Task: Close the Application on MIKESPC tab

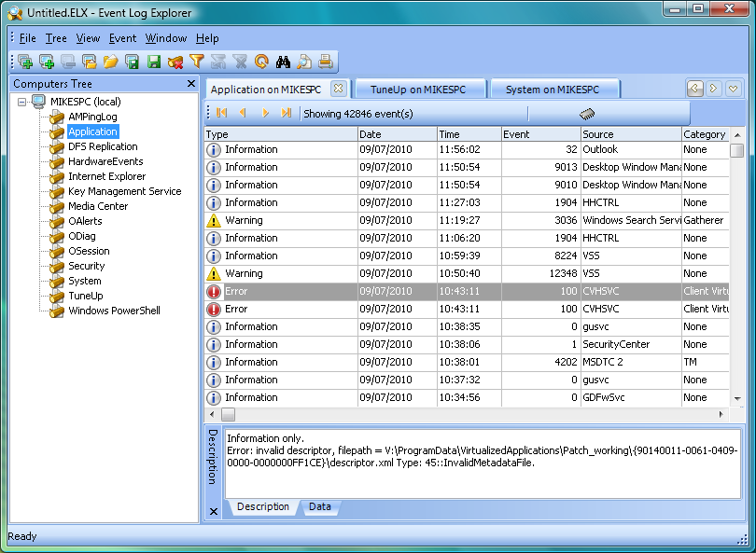Action: 338,89
